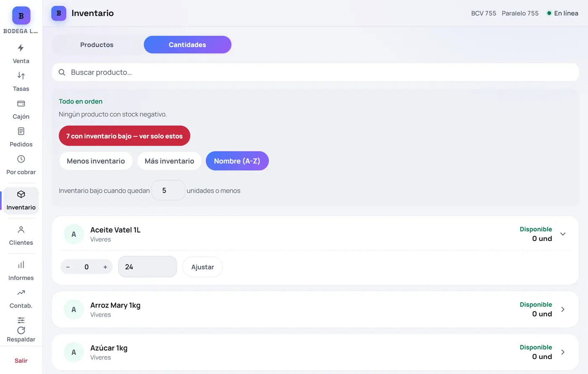Open the Cajón cash drawer icon

click(21, 103)
